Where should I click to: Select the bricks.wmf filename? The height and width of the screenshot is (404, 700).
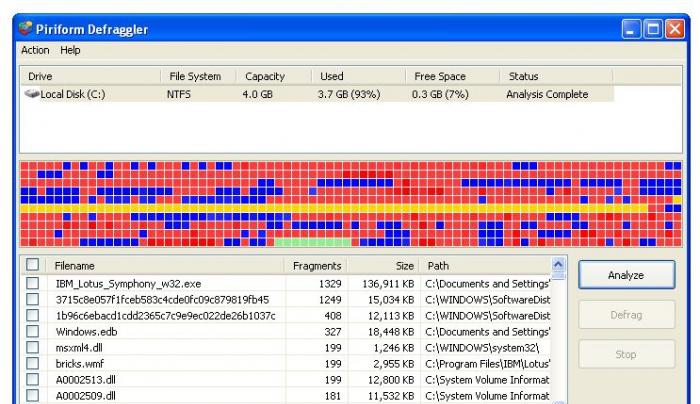click(x=79, y=364)
